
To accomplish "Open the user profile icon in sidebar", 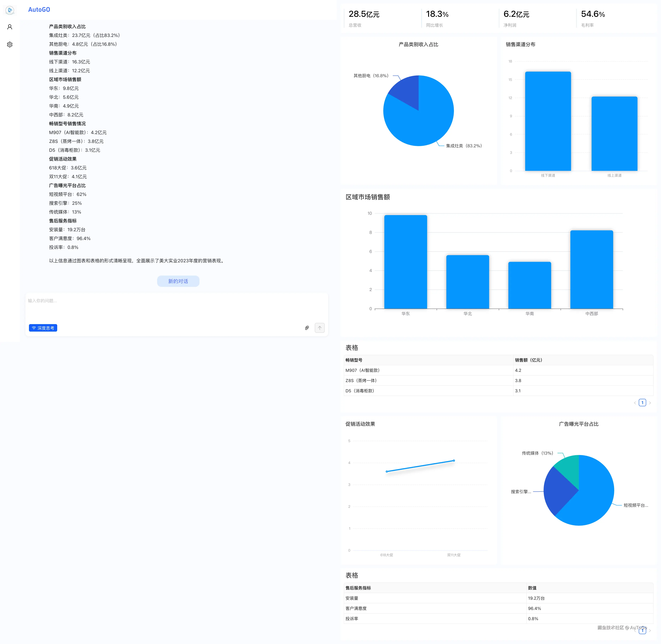I will 10,27.
